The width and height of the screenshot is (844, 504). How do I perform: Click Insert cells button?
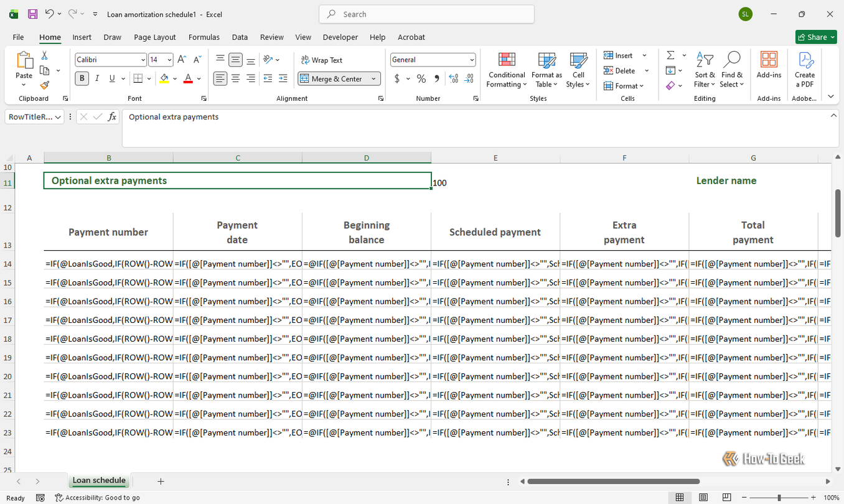pos(619,55)
